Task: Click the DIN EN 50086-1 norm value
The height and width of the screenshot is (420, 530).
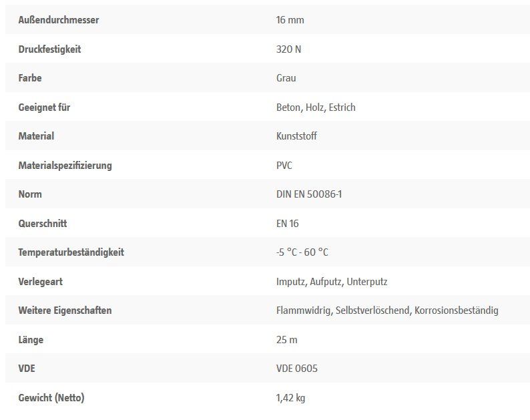Action: click(x=309, y=194)
